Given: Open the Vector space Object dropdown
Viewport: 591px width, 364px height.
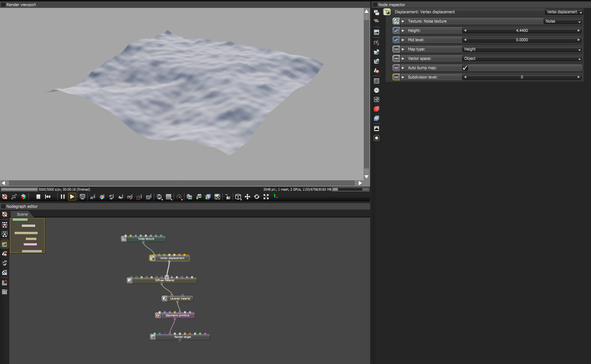Looking at the screenshot, I should [x=522, y=58].
